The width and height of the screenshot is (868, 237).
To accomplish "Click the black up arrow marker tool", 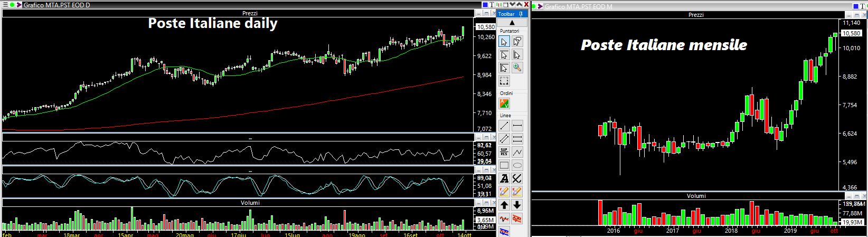I will 504,205.
